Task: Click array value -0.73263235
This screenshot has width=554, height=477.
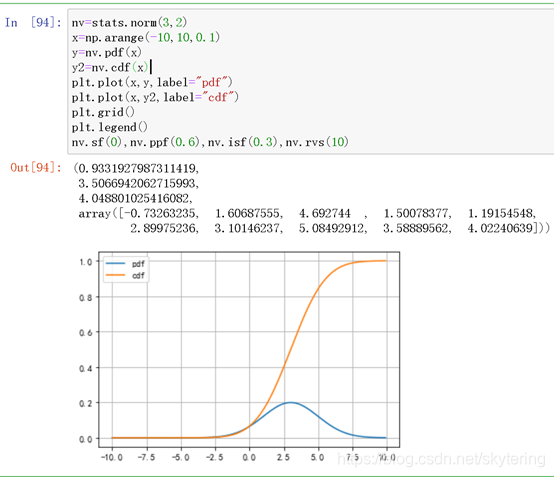Action: tap(159, 213)
